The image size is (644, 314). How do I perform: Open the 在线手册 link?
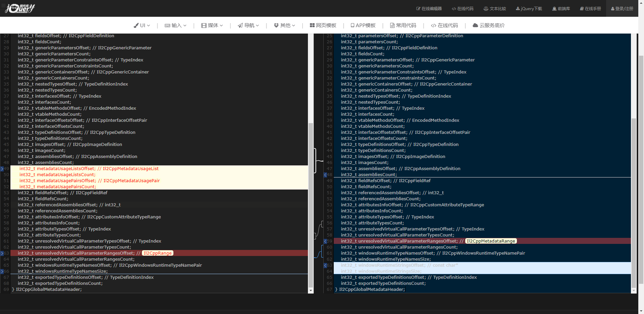[x=590, y=9]
